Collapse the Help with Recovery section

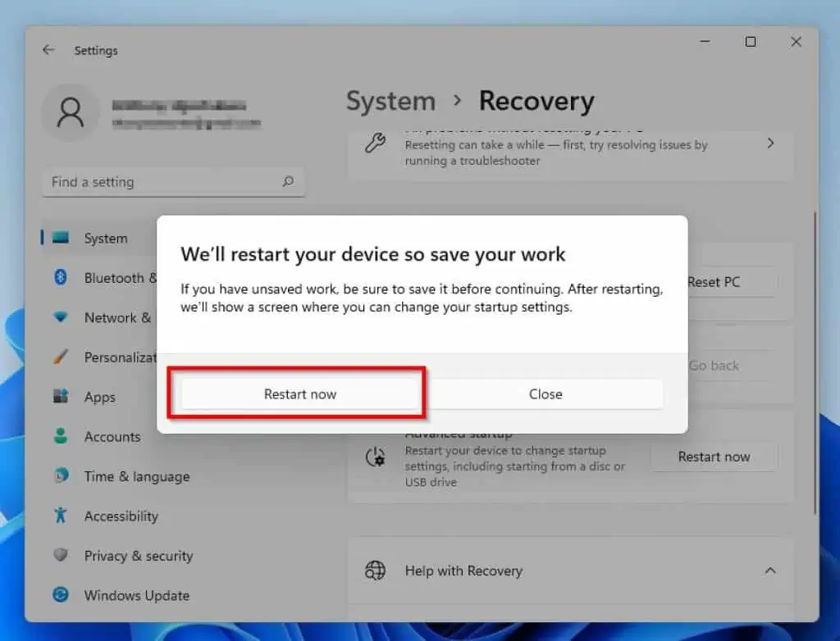(769, 571)
